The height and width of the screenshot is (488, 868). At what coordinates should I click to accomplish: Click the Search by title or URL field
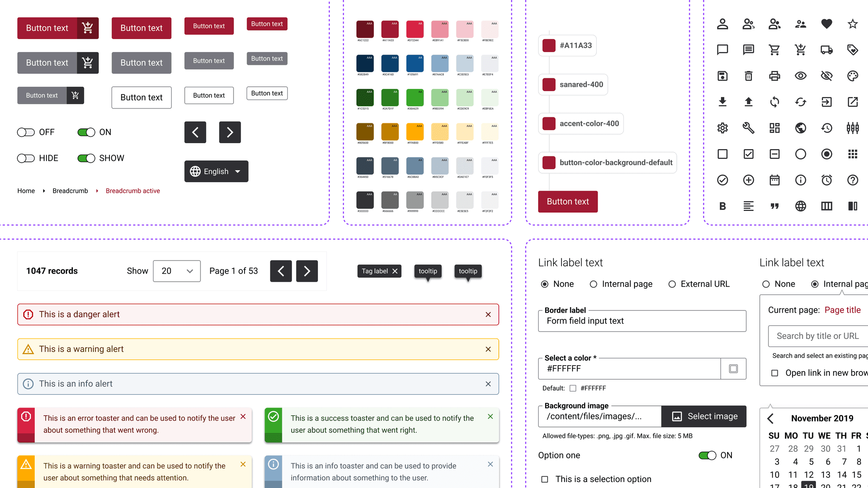(818, 336)
